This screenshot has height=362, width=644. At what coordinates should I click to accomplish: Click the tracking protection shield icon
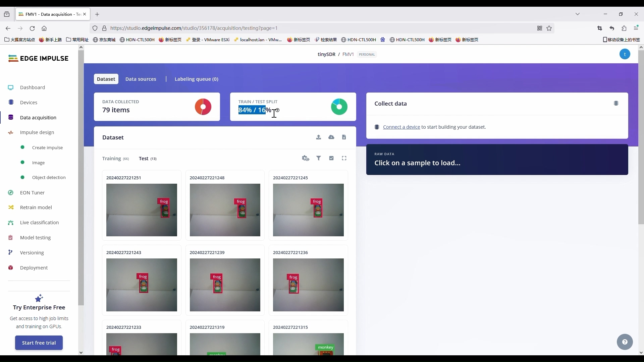[x=95, y=28]
